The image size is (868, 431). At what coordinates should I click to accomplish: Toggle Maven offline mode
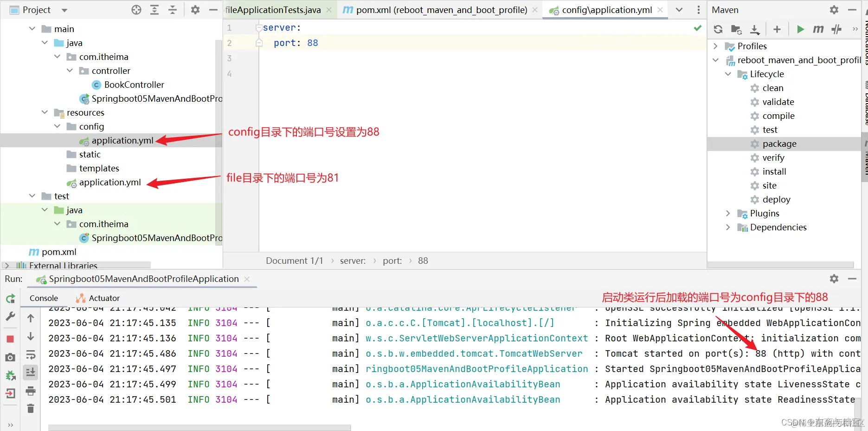tap(836, 29)
